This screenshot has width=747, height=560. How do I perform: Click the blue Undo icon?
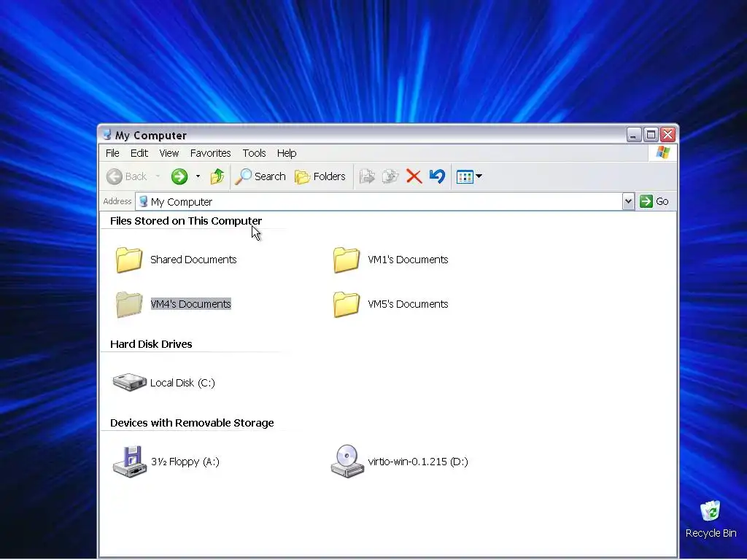click(x=437, y=176)
